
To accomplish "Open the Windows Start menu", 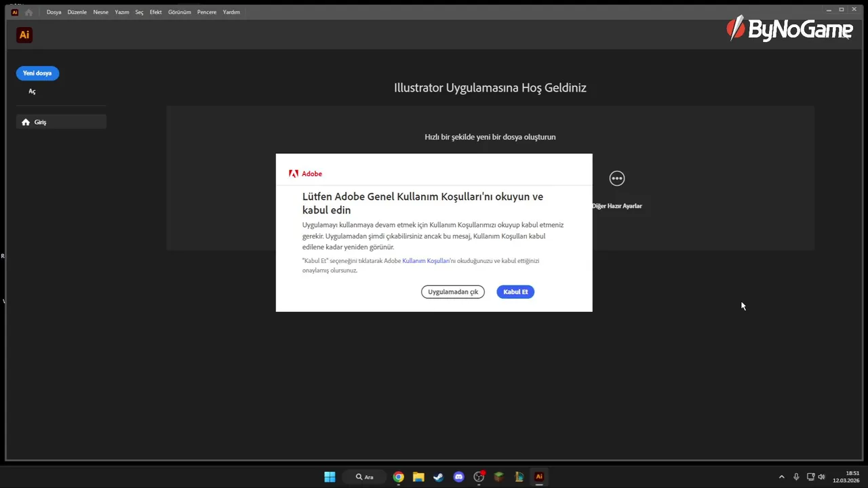I will tap(330, 476).
